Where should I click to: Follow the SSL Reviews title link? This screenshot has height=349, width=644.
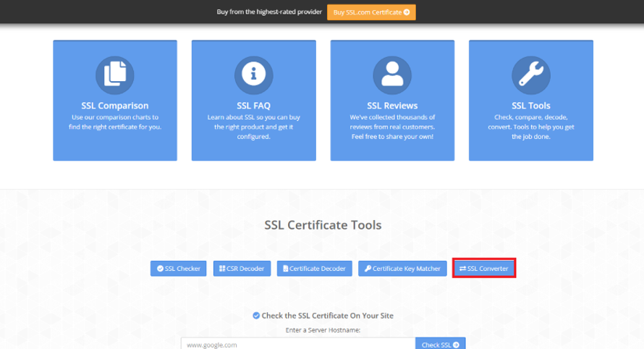[392, 106]
